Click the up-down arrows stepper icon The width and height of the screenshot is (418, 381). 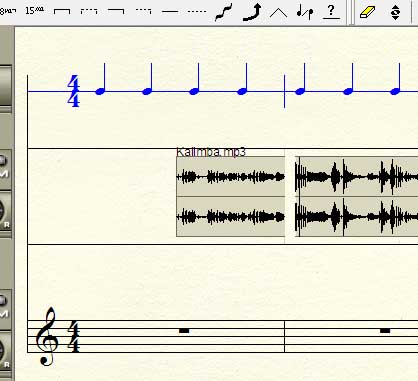(x=395, y=12)
